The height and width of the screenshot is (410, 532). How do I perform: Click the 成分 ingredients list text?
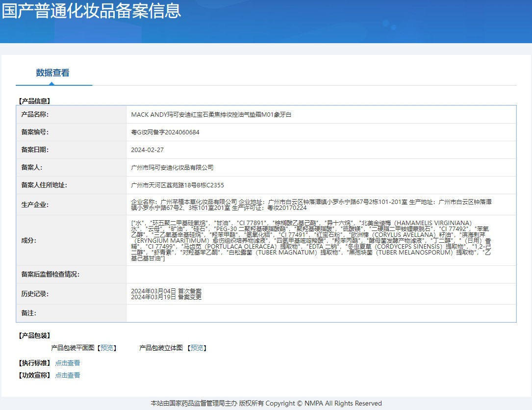[311, 240]
